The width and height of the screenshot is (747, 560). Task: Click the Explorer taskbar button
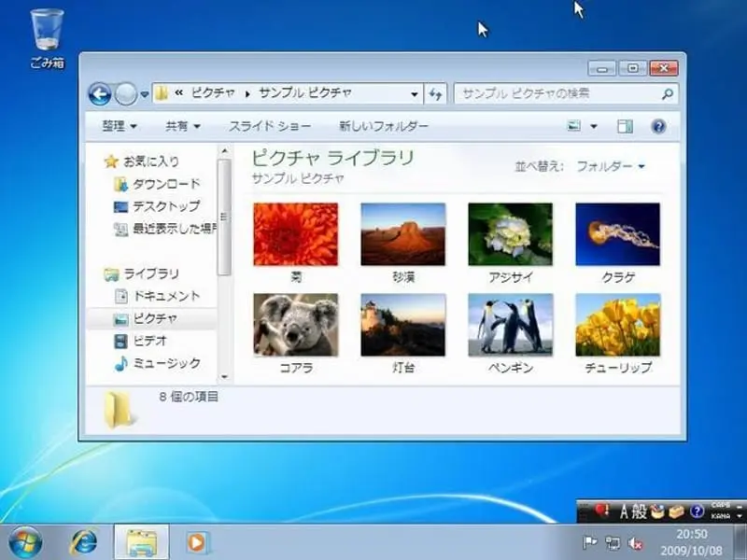(x=142, y=542)
